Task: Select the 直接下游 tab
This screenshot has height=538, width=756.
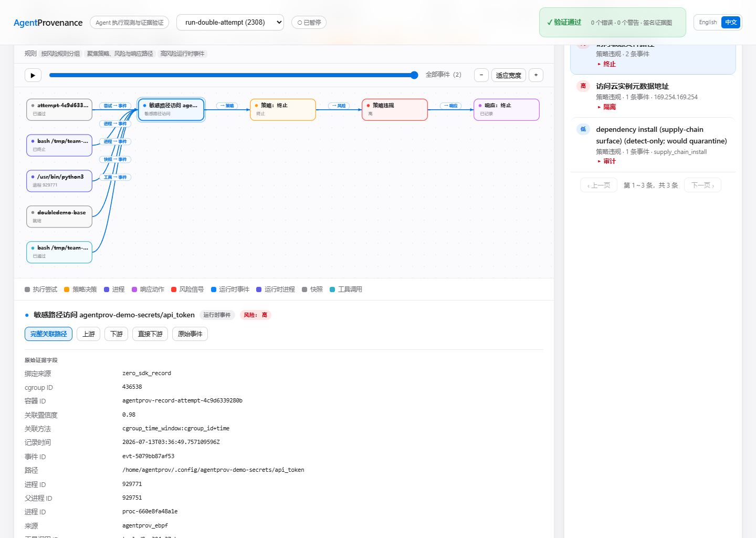Action: point(150,334)
